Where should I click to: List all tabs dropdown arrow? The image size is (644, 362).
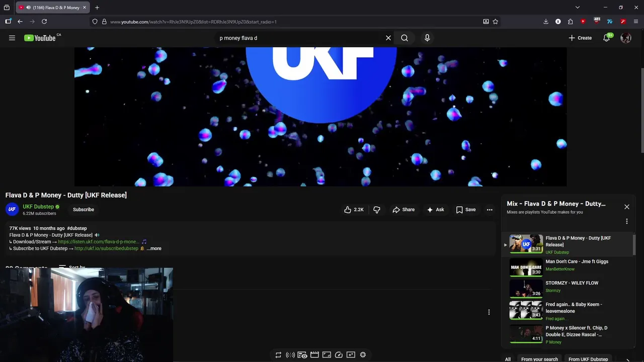click(x=578, y=8)
